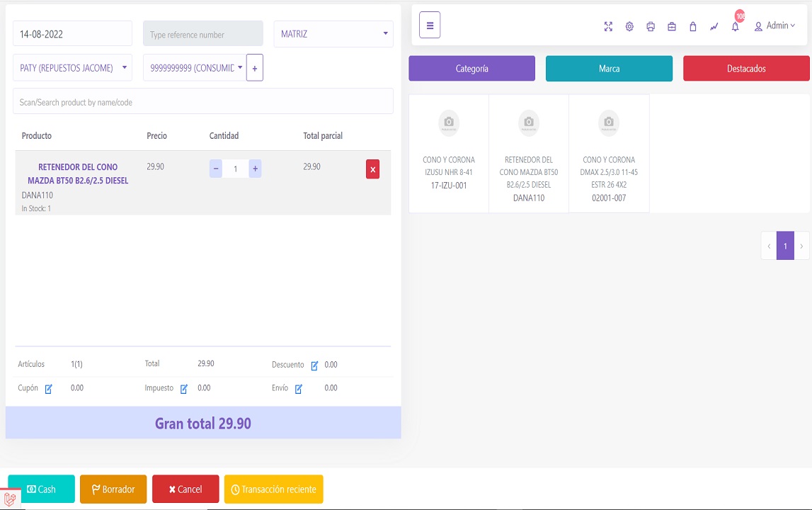The width and height of the screenshot is (812, 510).
Task: Open notifications via the bell icon
Action: click(735, 26)
